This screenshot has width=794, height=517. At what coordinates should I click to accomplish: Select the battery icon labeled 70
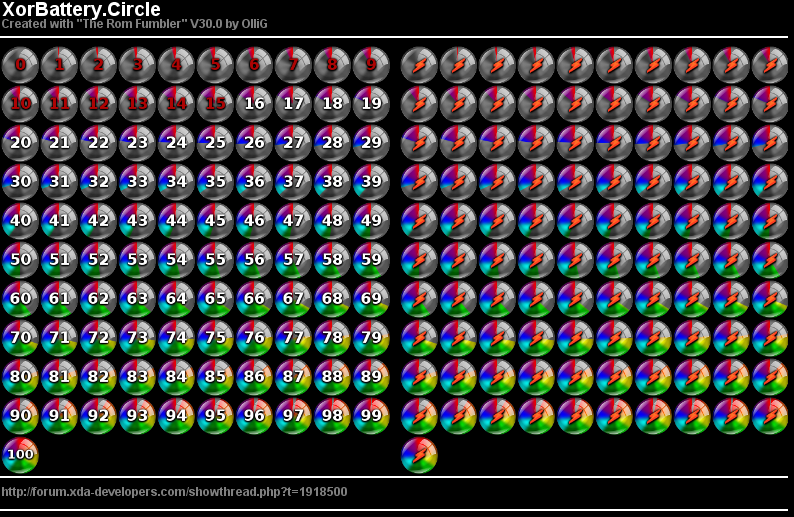pyautogui.click(x=20, y=338)
